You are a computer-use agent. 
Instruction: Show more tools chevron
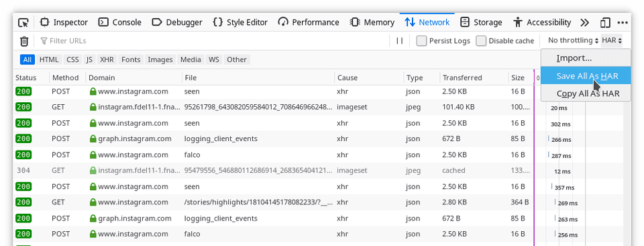[584, 22]
